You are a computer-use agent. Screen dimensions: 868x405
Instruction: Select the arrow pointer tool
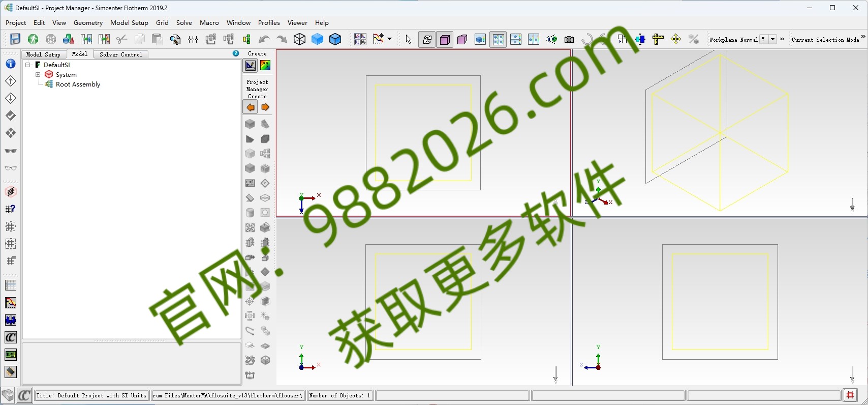point(409,39)
